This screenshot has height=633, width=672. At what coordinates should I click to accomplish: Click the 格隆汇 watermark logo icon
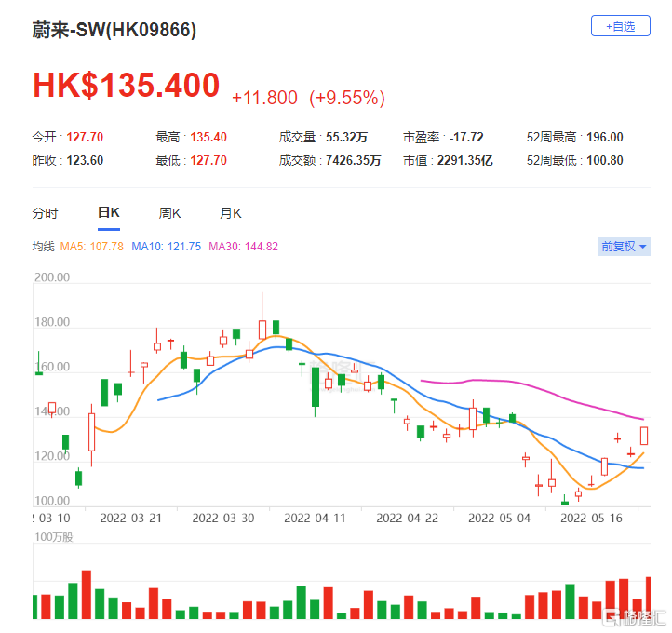point(612,616)
